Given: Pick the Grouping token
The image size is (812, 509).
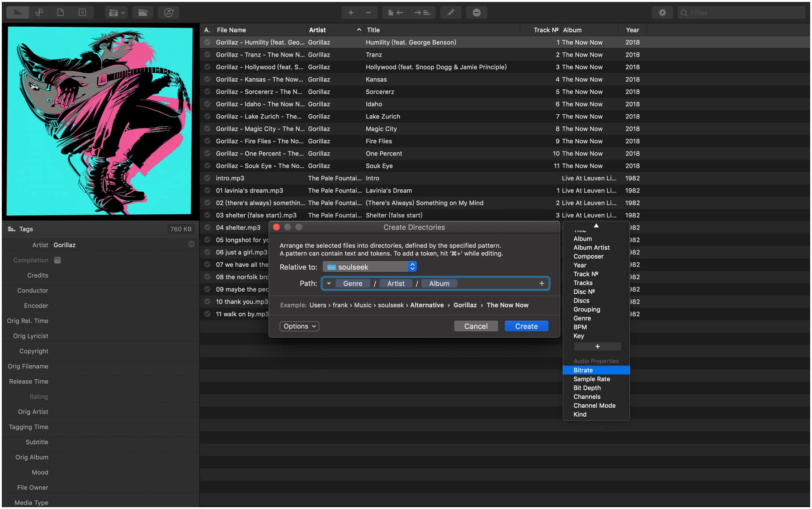Looking at the screenshot, I should 587,310.
